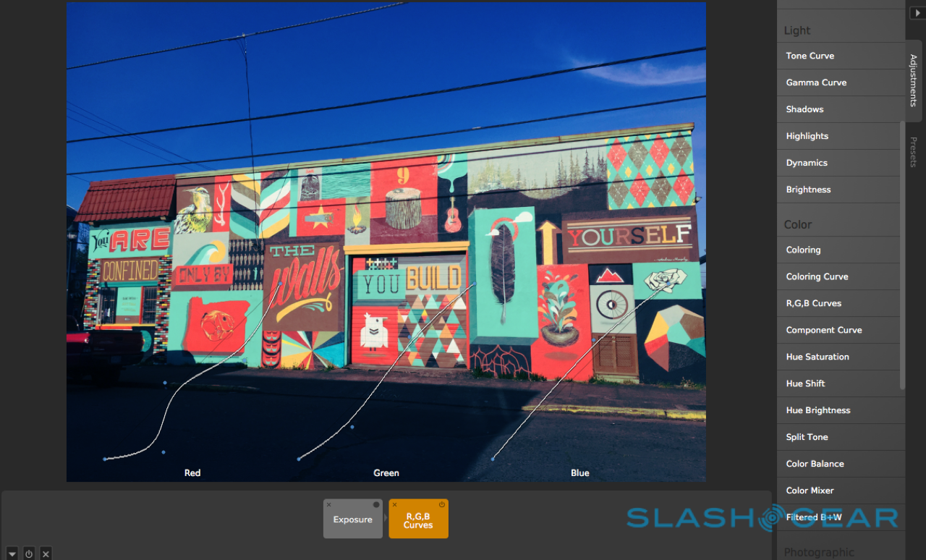The height and width of the screenshot is (560, 926).
Task: Collapse the side panel with the top-right arrow
Action: pos(917,13)
